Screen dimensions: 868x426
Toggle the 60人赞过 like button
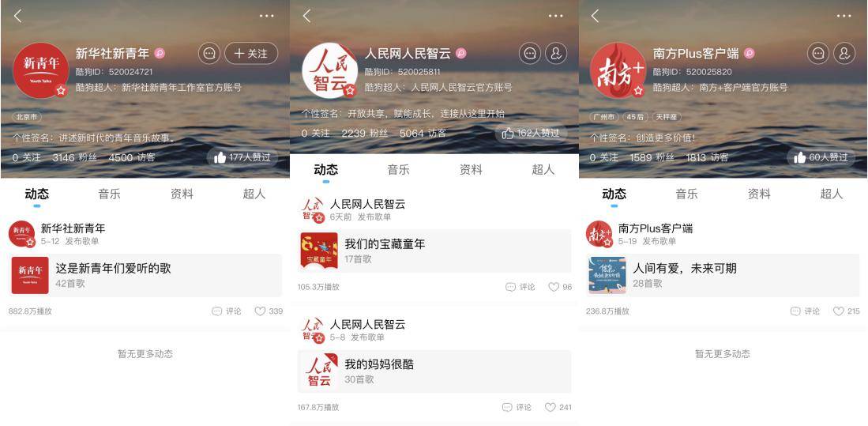coord(821,157)
